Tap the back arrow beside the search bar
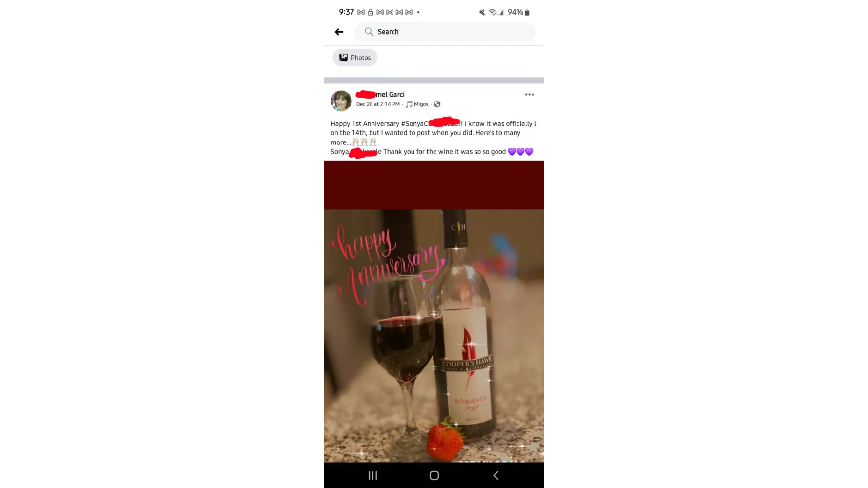This screenshot has height=488, width=868. (339, 32)
